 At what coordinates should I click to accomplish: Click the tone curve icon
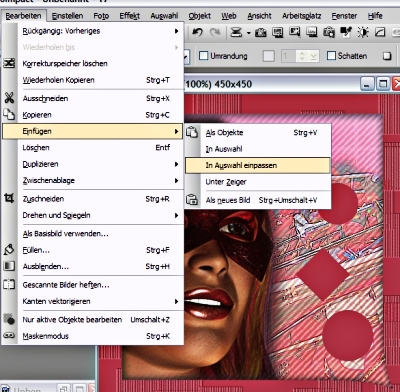pyautogui.click(x=380, y=32)
